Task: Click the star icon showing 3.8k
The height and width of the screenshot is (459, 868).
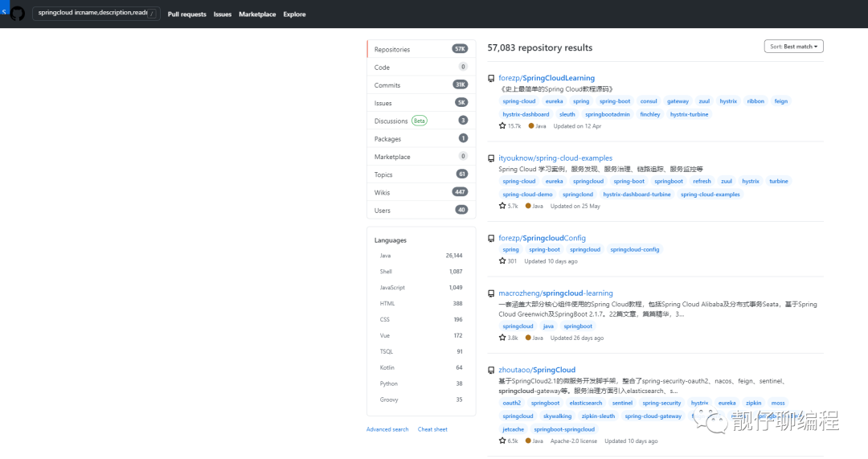Action: point(502,337)
